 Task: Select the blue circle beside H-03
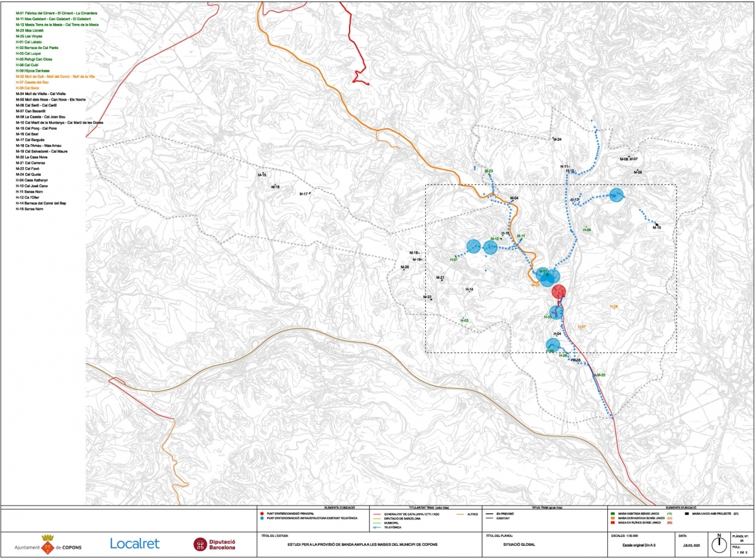(x=557, y=312)
